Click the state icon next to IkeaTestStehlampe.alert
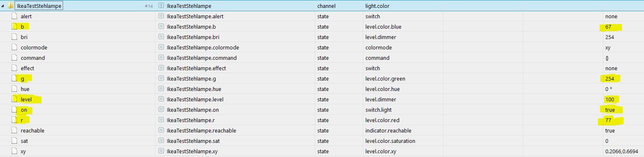Viewport: 644px width, 157px height. point(162,16)
